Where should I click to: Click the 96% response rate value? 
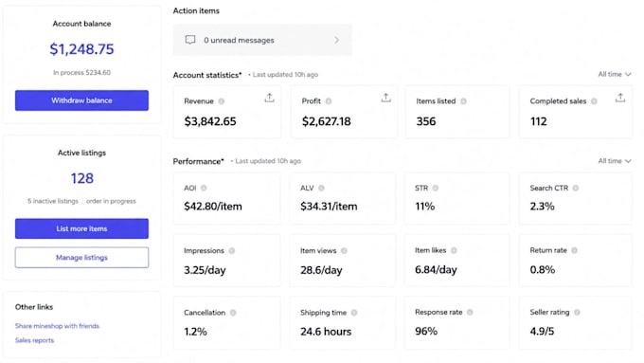click(426, 332)
